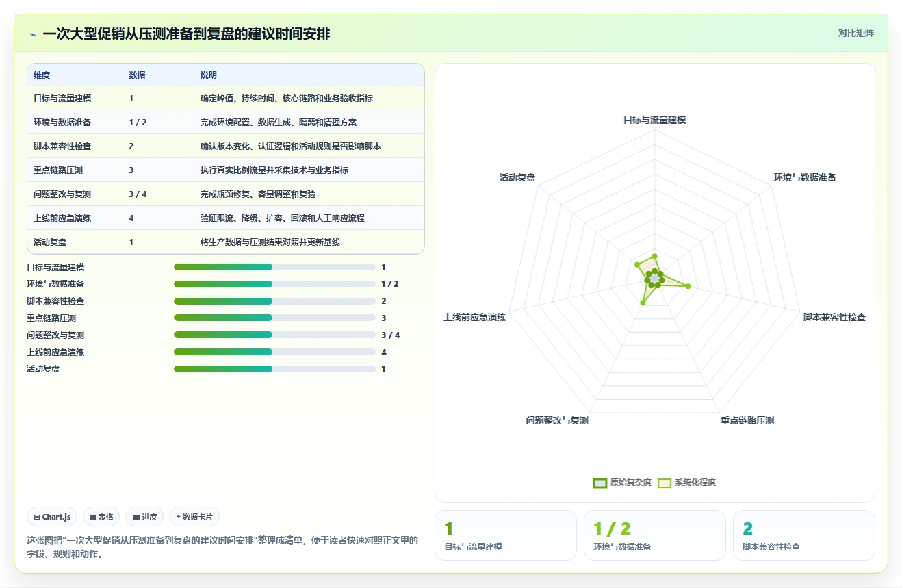
Task: Click the 问题整改与复测 radar axis label
Action: point(557,420)
